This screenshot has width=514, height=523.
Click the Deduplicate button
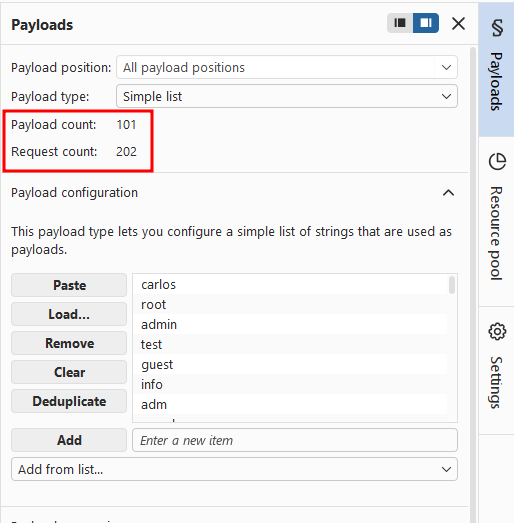(x=69, y=401)
